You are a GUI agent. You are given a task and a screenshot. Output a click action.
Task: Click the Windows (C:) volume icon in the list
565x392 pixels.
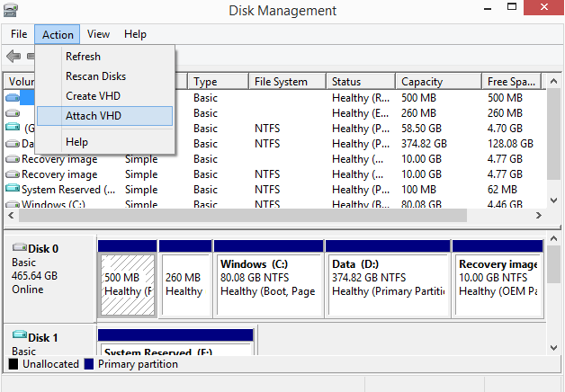13,204
